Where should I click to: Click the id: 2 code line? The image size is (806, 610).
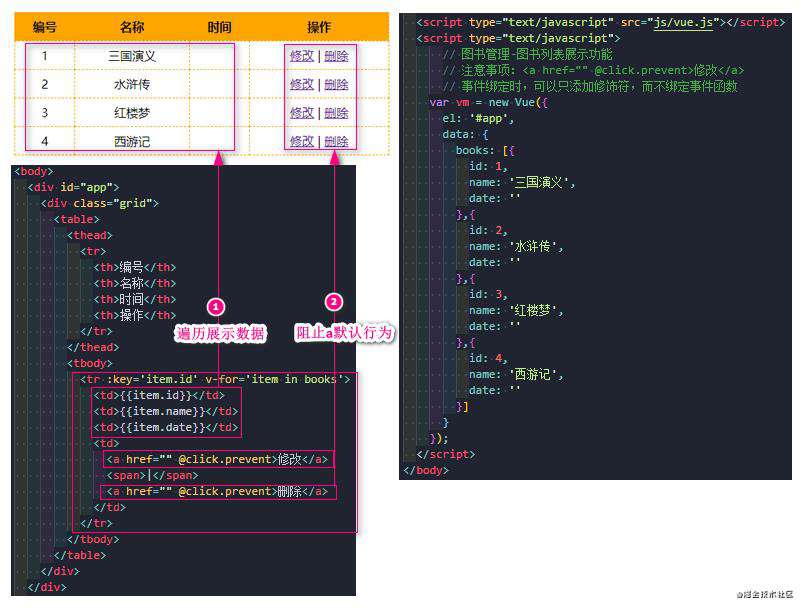(488, 230)
